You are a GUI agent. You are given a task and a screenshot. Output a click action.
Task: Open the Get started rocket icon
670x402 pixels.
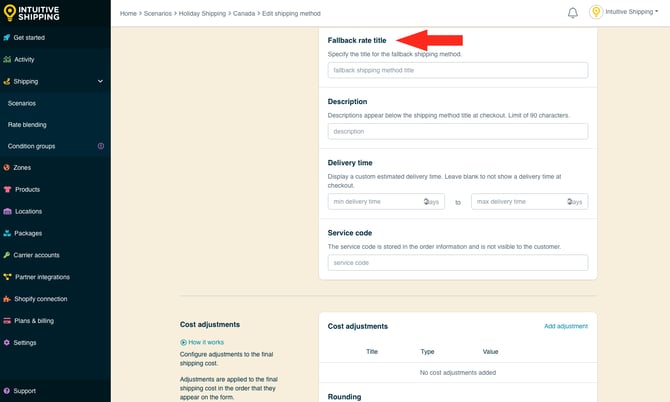(8, 38)
